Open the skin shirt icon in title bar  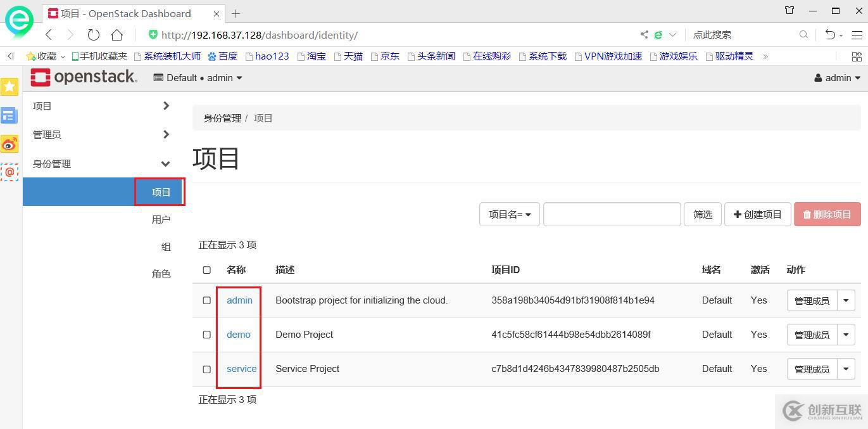click(x=789, y=11)
